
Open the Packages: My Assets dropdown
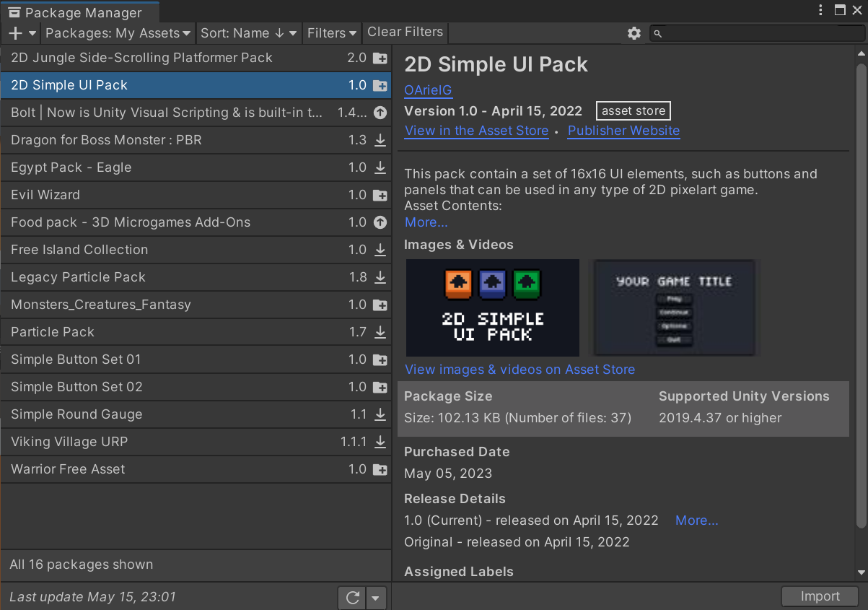[118, 33]
